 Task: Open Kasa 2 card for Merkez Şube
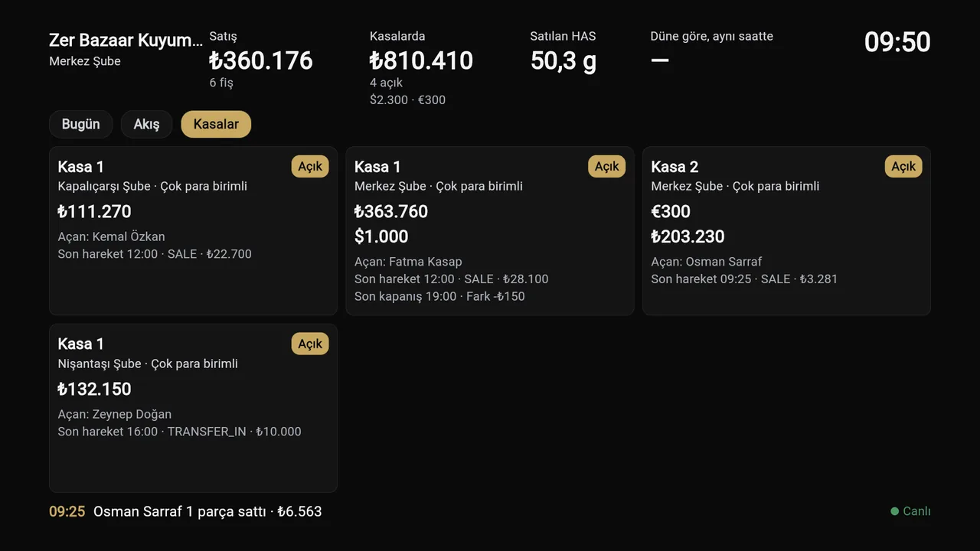(786, 231)
